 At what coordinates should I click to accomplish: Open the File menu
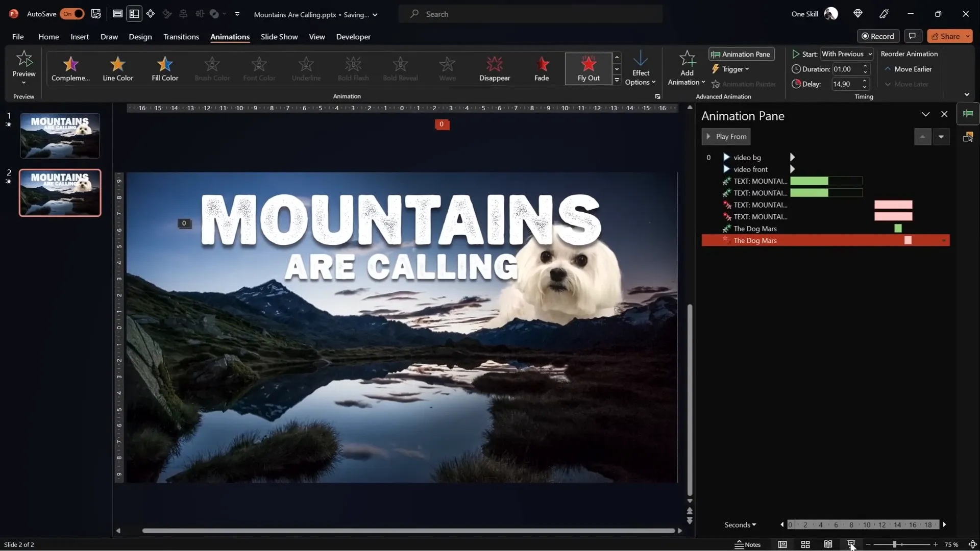(18, 37)
